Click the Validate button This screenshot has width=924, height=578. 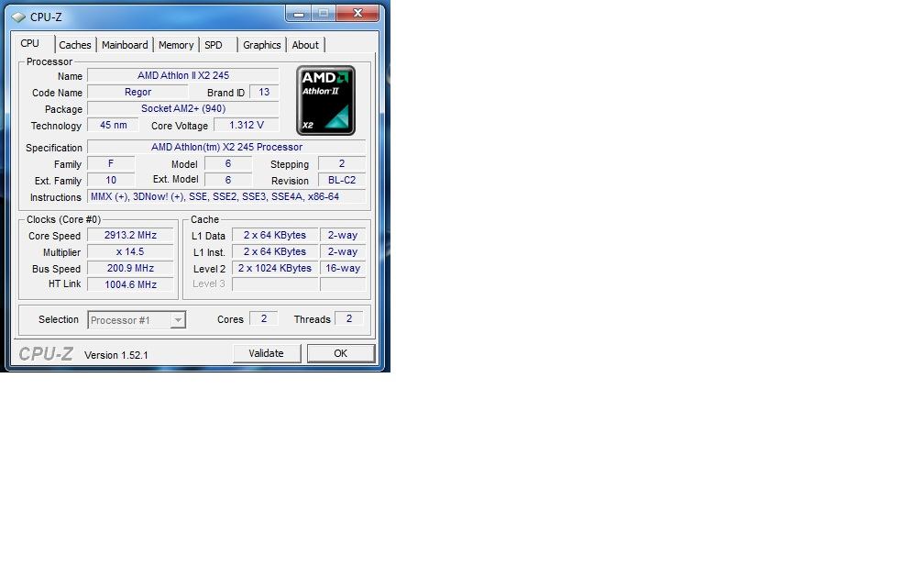pyautogui.click(x=267, y=353)
